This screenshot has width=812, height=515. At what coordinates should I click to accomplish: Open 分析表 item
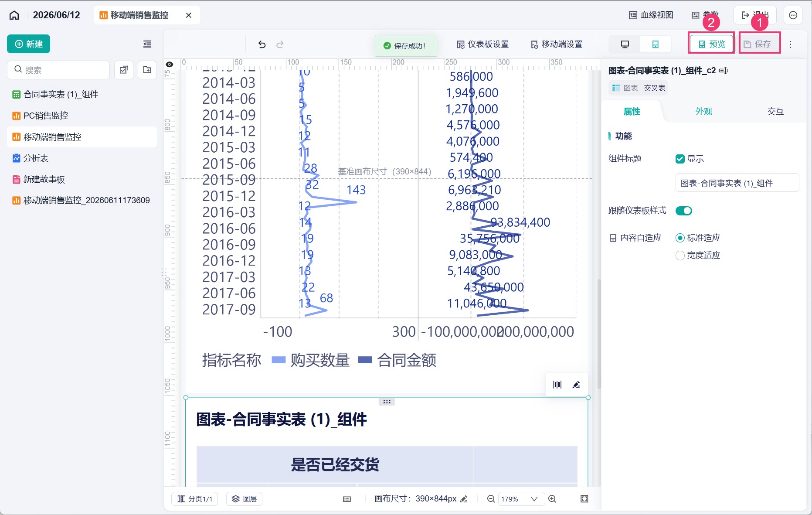(x=82, y=158)
